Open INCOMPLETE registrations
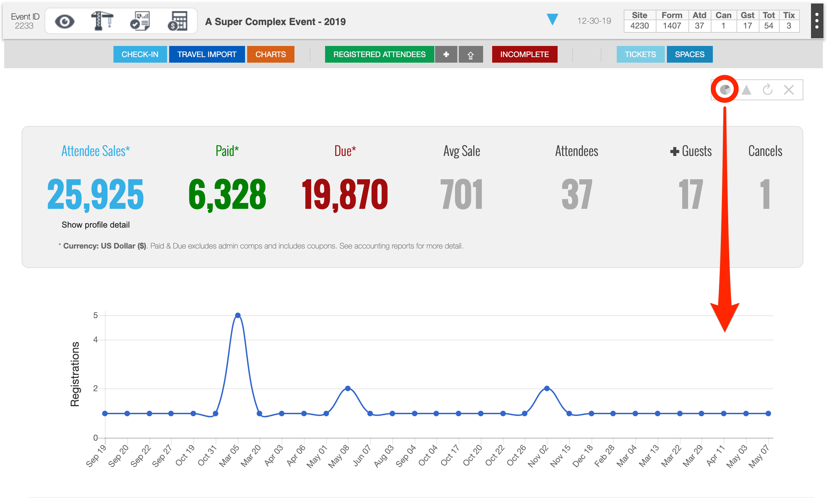The height and width of the screenshot is (504, 827). pyautogui.click(x=525, y=54)
